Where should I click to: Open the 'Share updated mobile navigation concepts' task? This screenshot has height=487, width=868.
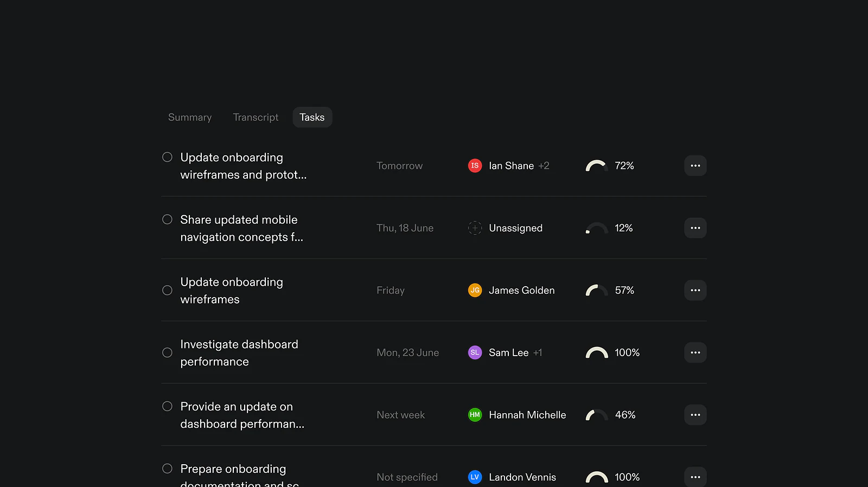(x=241, y=228)
